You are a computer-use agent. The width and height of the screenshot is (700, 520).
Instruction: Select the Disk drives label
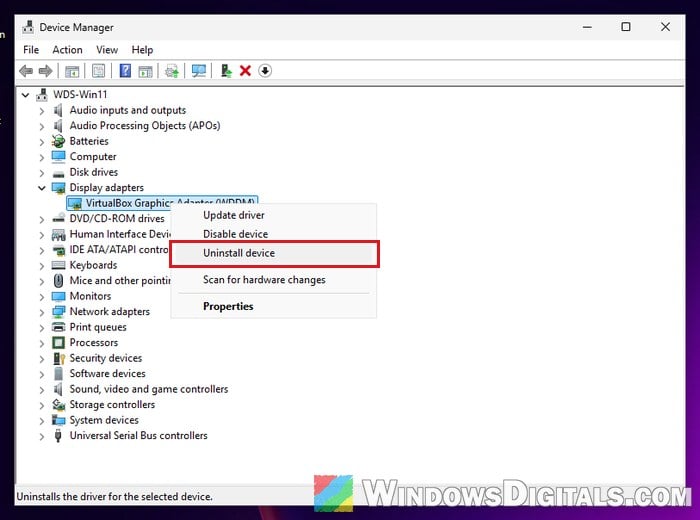tap(94, 172)
